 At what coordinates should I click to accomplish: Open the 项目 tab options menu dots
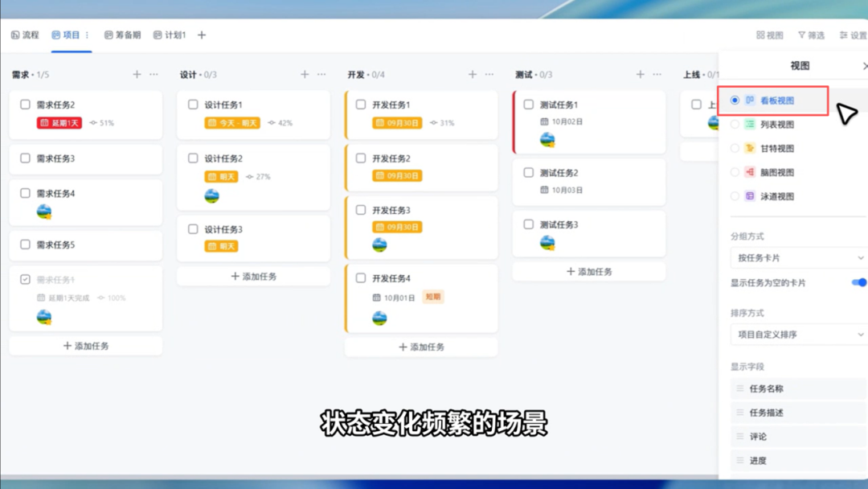coord(87,35)
